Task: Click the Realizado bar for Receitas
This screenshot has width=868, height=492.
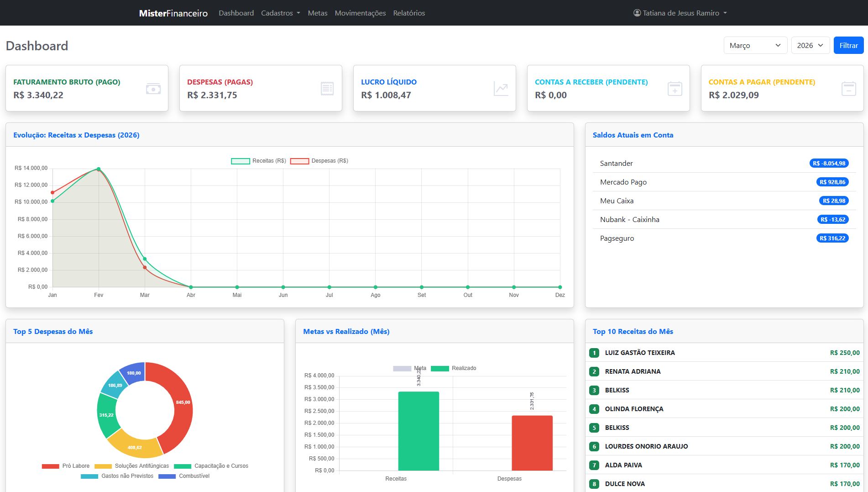Action: (x=418, y=429)
